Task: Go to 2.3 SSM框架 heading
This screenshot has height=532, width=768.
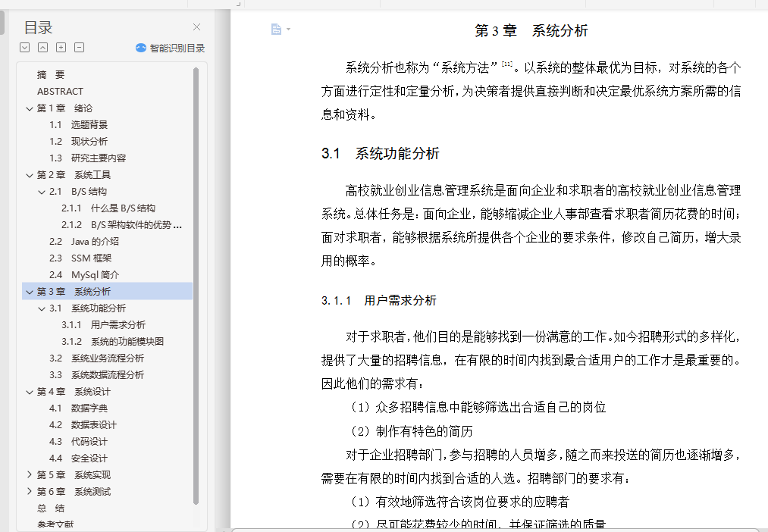Action: 80,258
